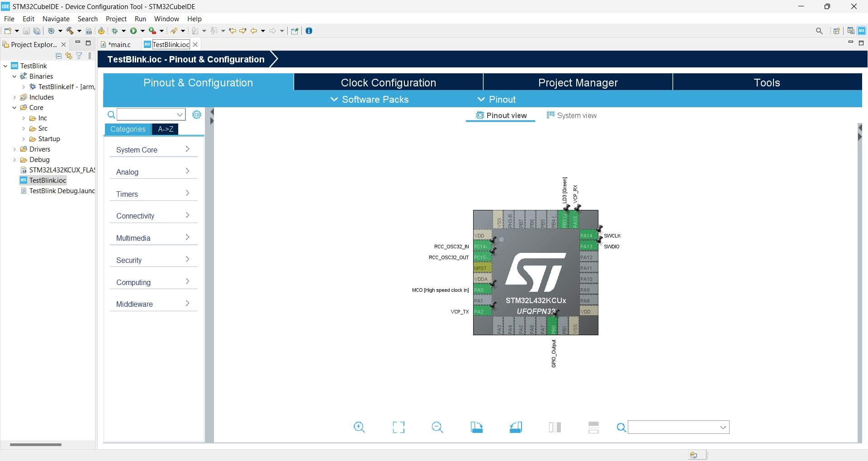Switch to the Project Manager tab
868x461 pixels.
click(x=578, y=82)
